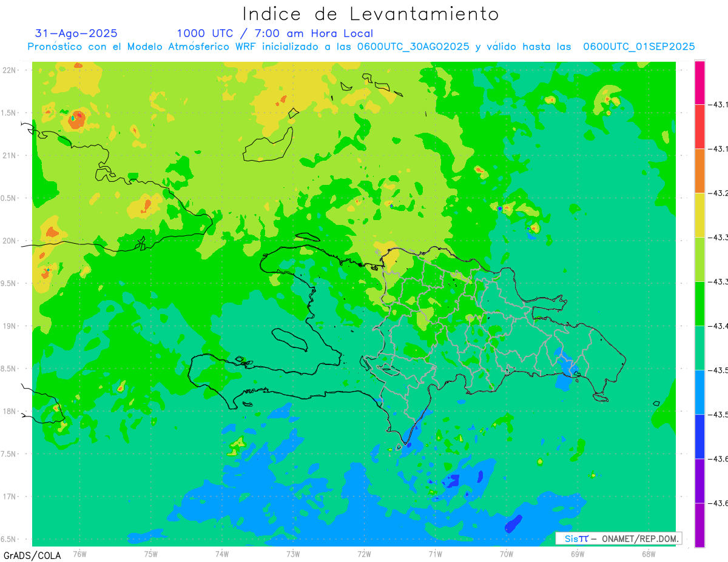The height and width of the screenshot is (562, 728).
Task: Pick the light blue swatch on the colorbar
Action: pos(699,392)
